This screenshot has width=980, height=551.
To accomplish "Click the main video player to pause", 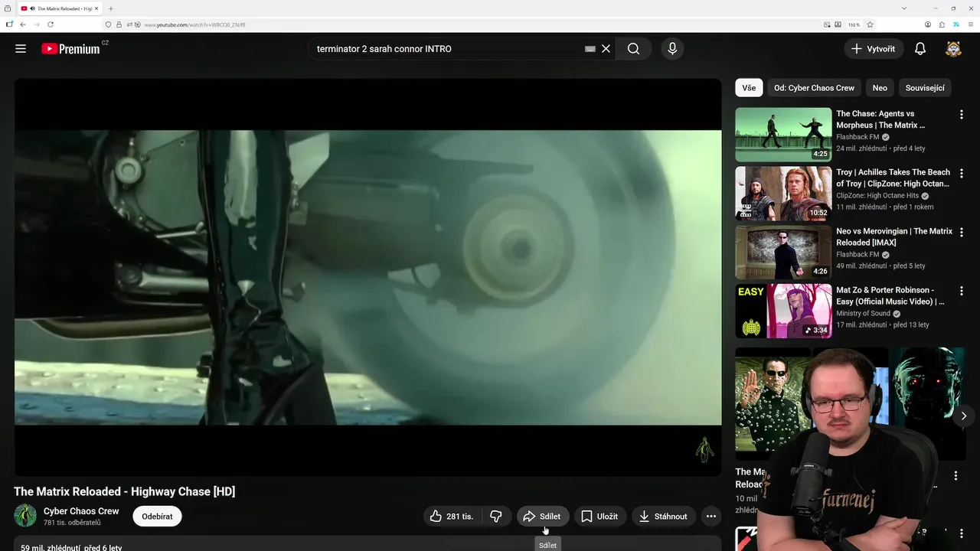I will (367, 277).
